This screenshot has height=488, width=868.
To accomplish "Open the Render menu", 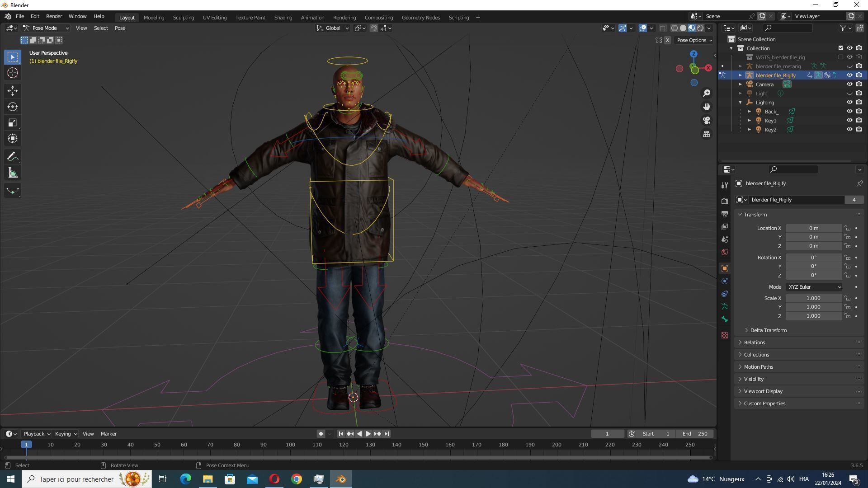I will click(54, 16).
